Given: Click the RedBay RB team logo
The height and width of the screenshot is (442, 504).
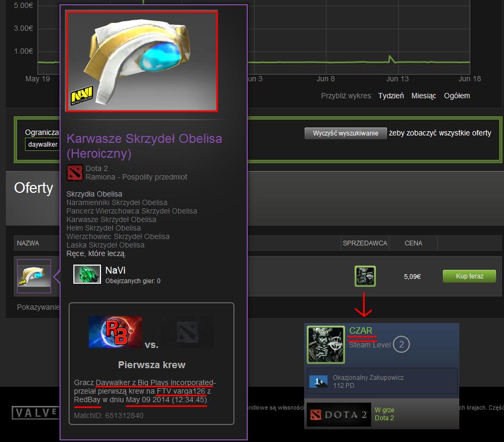Looking at the screenshot, I should coord(115,332).
